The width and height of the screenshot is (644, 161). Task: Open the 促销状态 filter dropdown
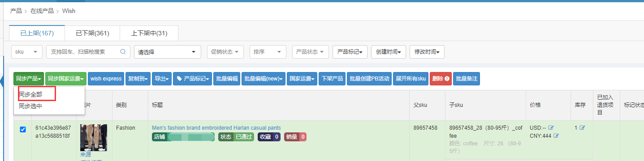[225, 52]
